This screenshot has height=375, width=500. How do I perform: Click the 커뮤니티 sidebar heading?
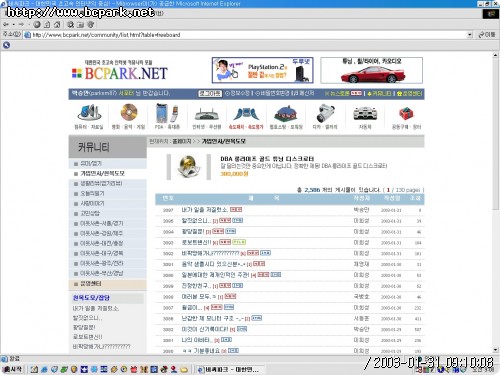93,147
